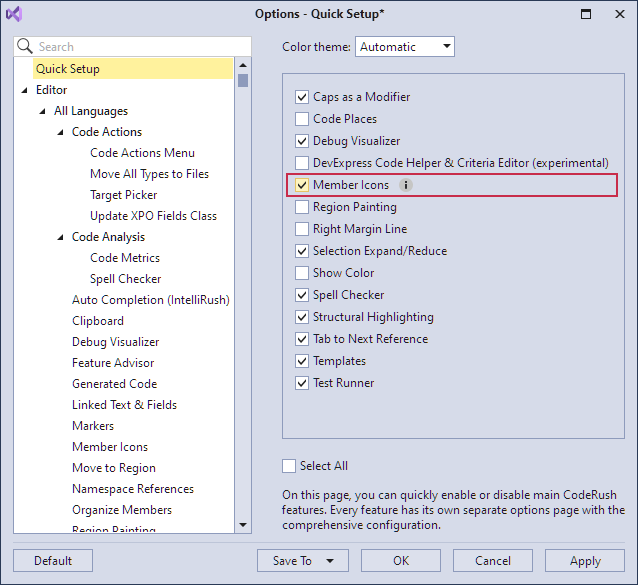Open Auto Completion (IntelliRush) page
Screen dimensions: 638x585
[151, 300]
